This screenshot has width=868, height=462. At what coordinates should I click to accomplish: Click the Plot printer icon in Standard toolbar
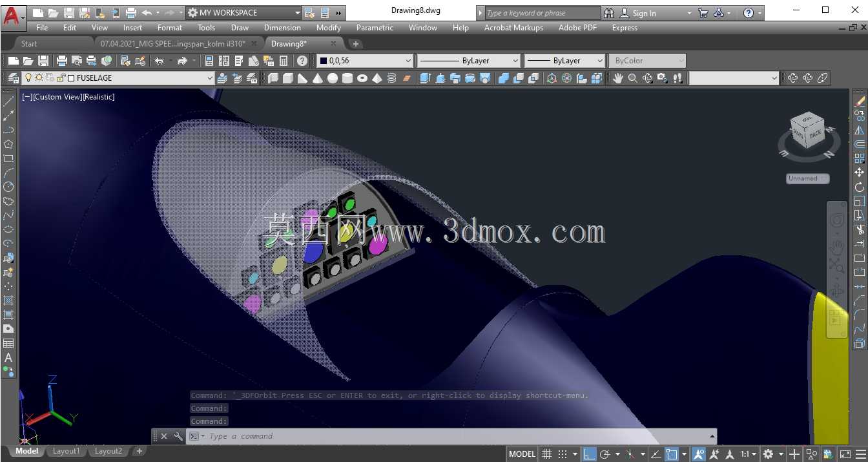pos(62,61)
